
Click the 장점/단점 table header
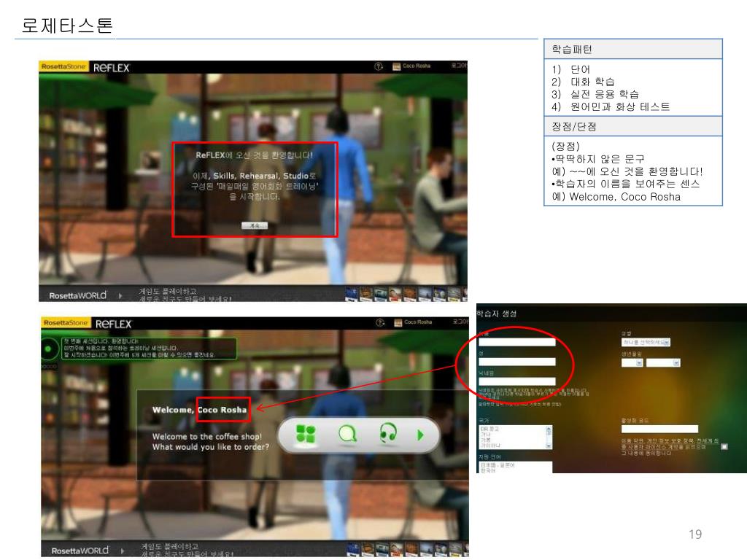point(633,126)
